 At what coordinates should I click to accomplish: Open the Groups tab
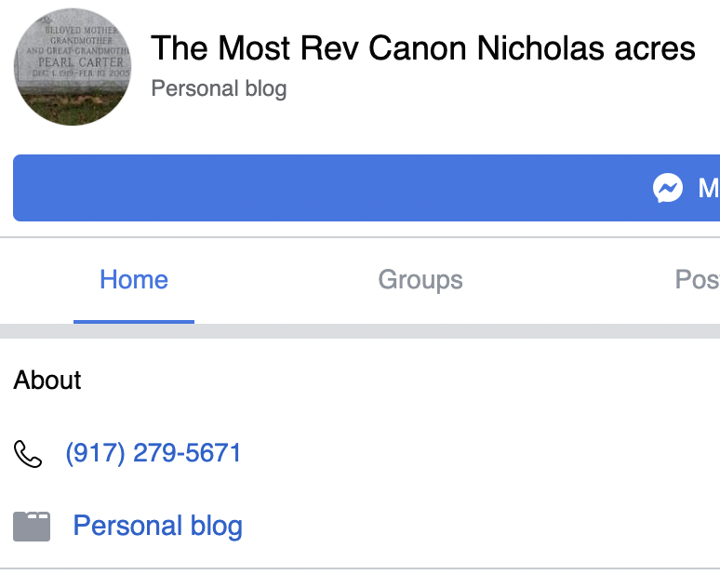click(x=420, y=280)
